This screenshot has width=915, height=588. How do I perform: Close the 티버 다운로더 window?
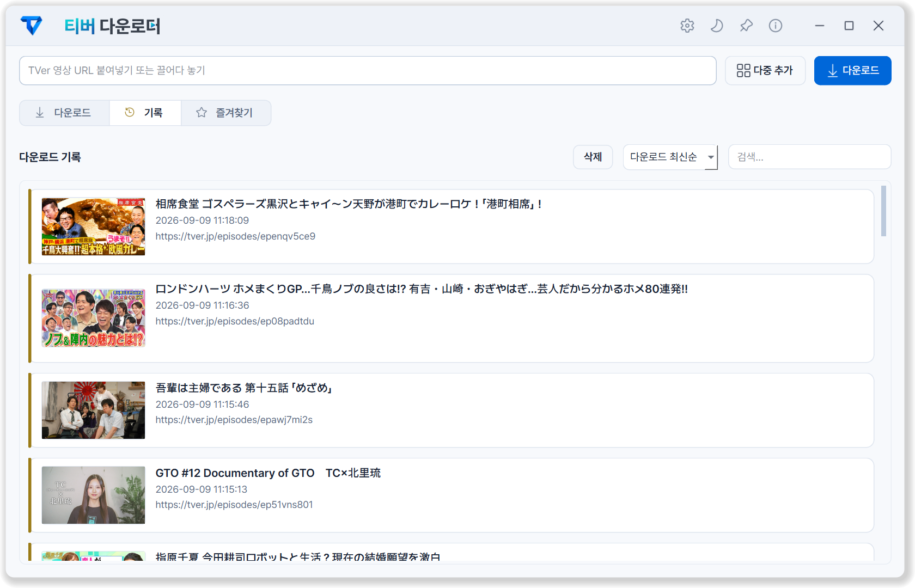coord(879,26)
